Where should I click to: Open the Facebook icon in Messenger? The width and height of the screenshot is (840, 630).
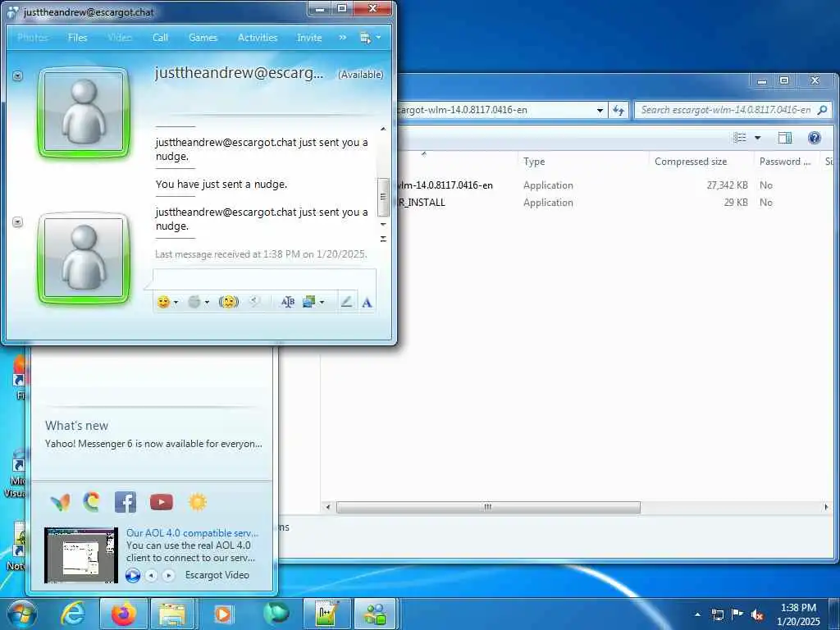(x=126, y=502)
